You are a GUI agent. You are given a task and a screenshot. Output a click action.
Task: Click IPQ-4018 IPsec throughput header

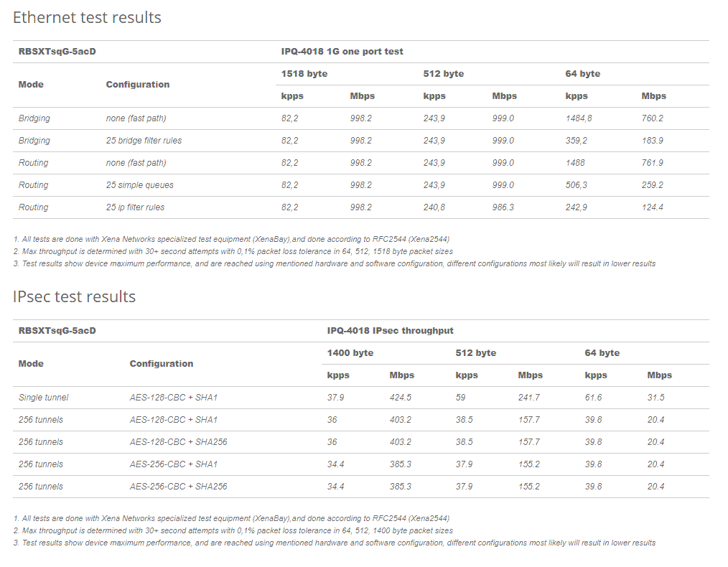click(x=390, y=331)
